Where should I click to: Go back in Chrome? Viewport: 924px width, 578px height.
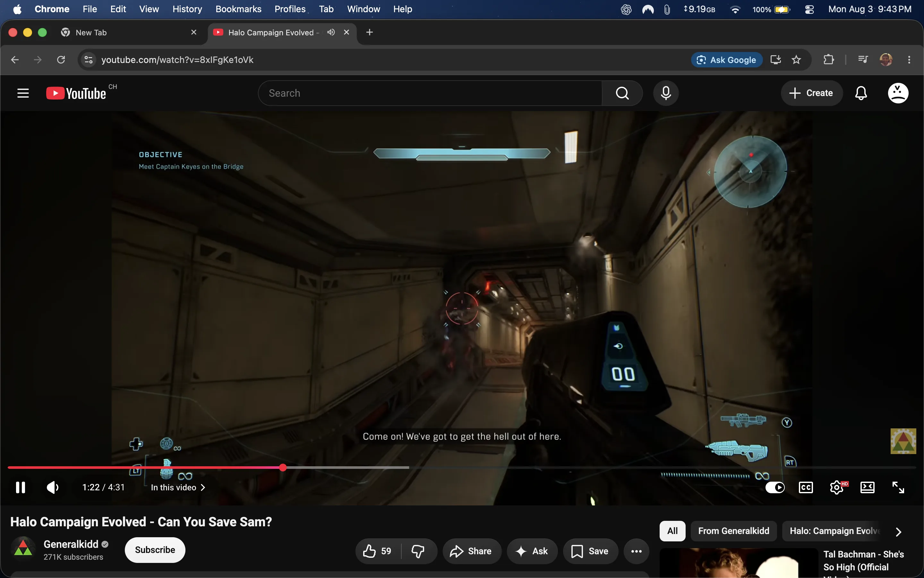click(x=15, y=60)
